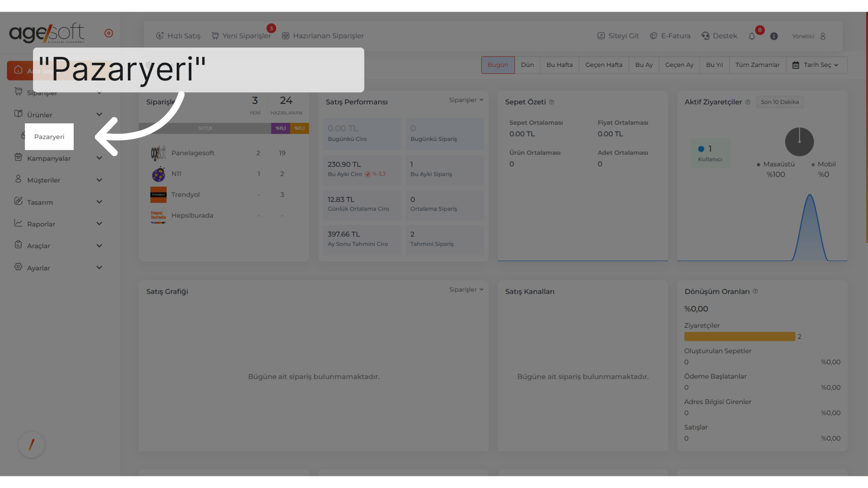
Task: Click the agesoft logo
Action: [47, 33]
